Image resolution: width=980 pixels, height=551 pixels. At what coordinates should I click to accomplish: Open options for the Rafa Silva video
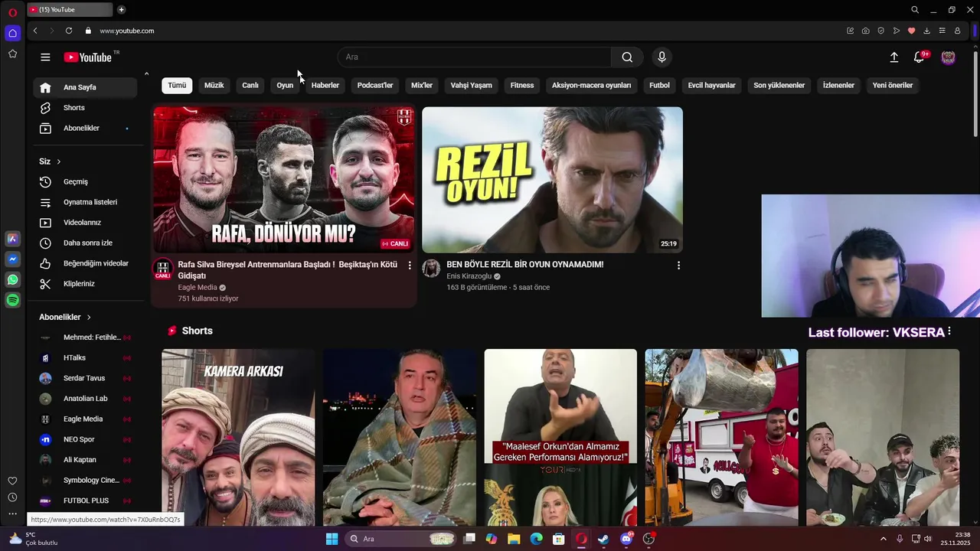point(410,266)
